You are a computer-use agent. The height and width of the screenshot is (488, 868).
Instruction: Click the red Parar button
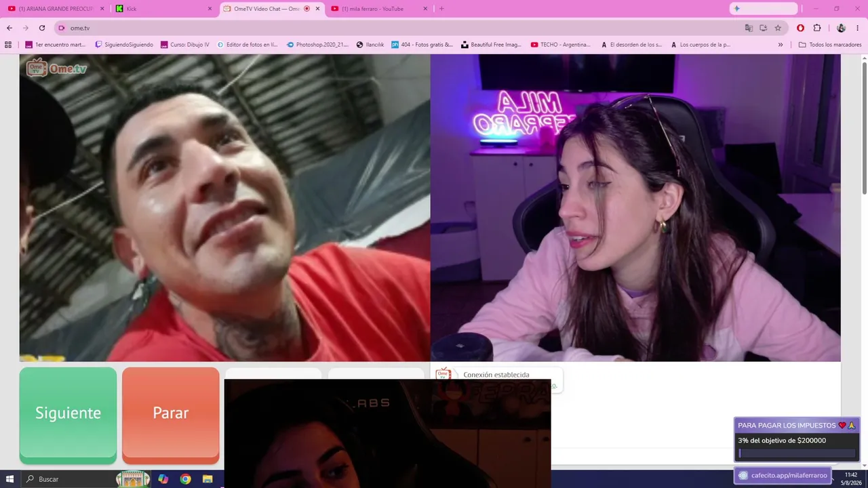tap(171, 415)
